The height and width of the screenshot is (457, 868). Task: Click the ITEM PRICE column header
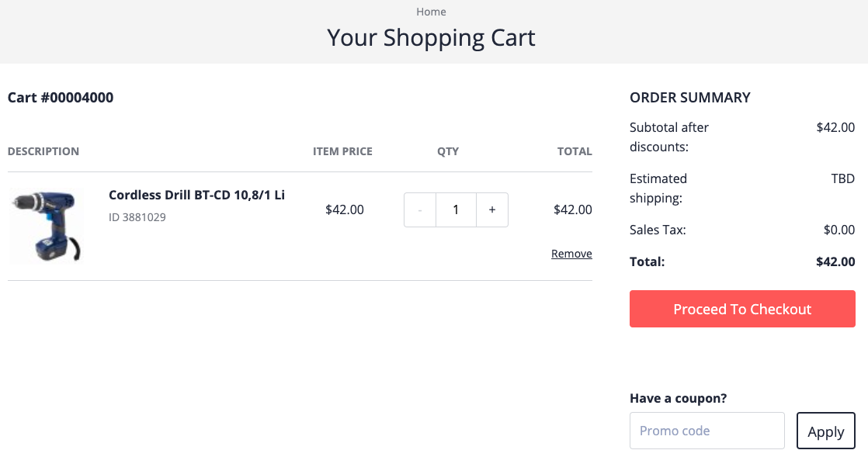342,151
